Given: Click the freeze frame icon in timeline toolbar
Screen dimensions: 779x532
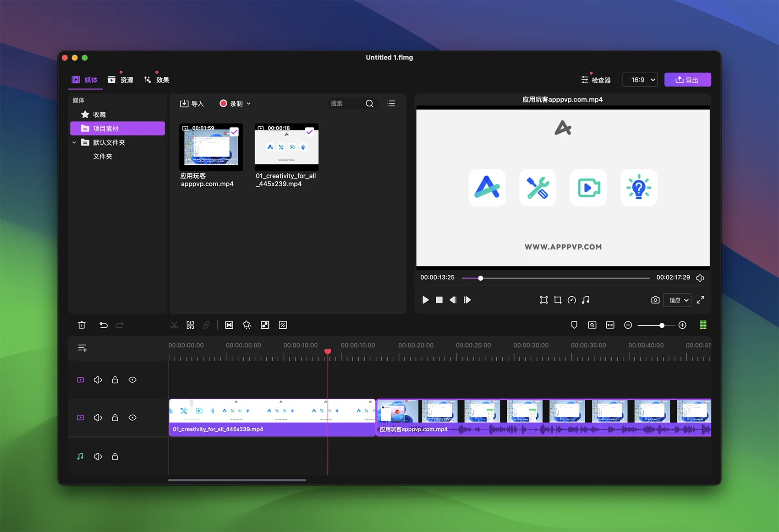Looking at the screenshot, I should [x=229, y=325].
